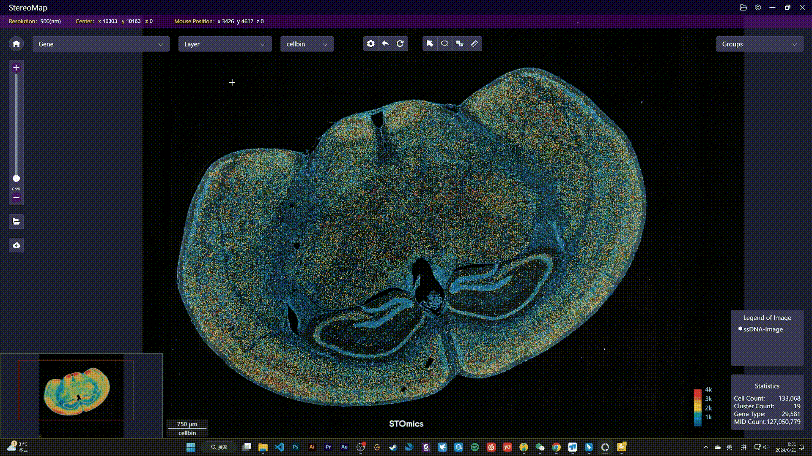Click the refresh/reset view icon
Screen dimensions: 812x456
pos(400,44)
